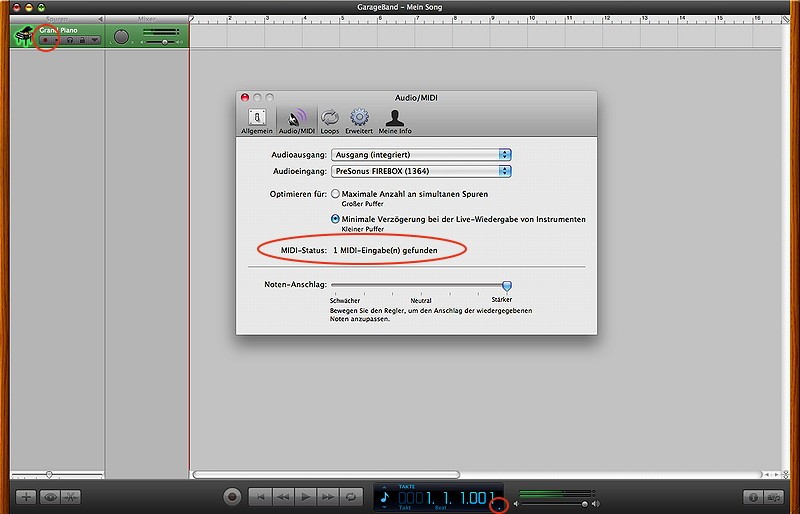Arm recording on the Grand Piano track

pos(45,40)
